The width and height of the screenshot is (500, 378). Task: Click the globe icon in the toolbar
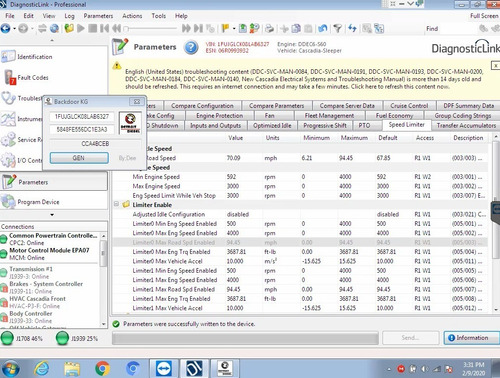pos(54,29)
